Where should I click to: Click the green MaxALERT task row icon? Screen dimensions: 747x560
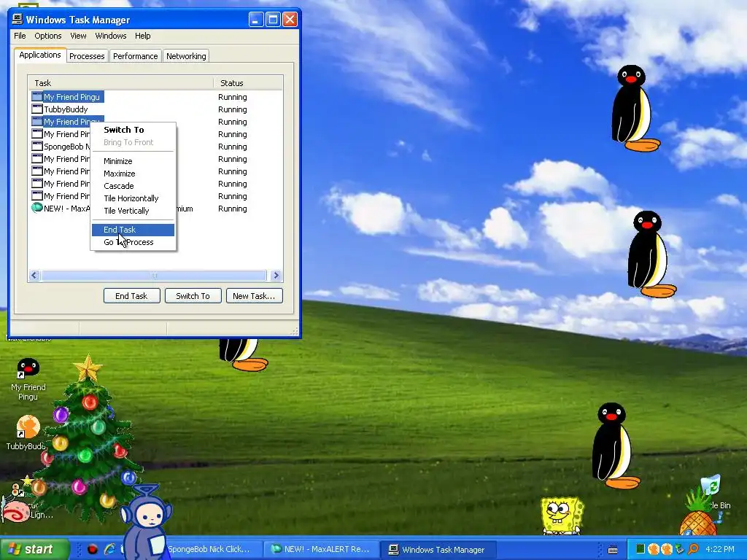coord(37,208)
